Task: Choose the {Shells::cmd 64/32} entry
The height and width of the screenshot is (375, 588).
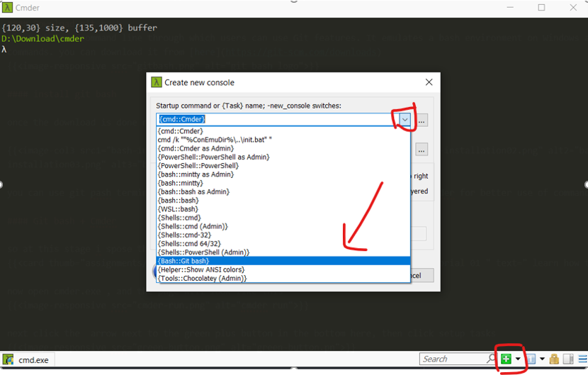Action: click(x=283, y=243)
